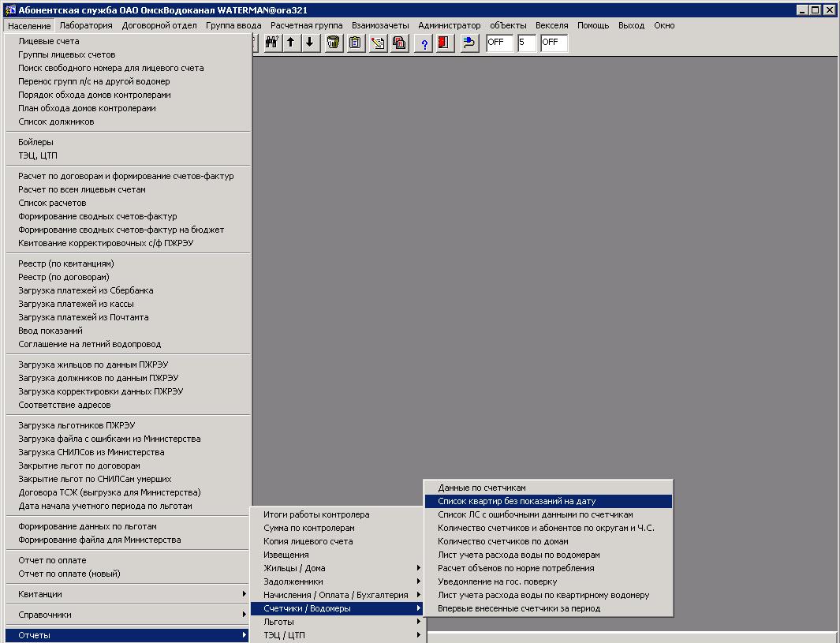Click the red door exit icon
Image resolution: width=840 pixels, height=643 pixels.
point(444,43)
